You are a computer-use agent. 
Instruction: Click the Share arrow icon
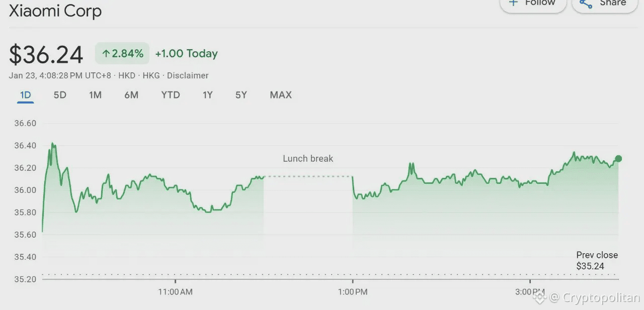pos(585,3)
